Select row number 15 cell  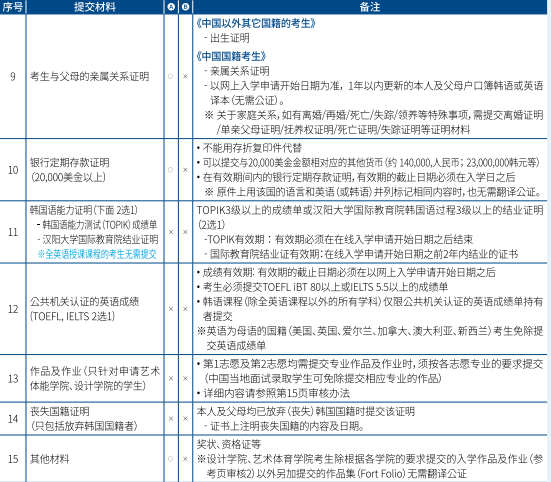tap(13, 458)
